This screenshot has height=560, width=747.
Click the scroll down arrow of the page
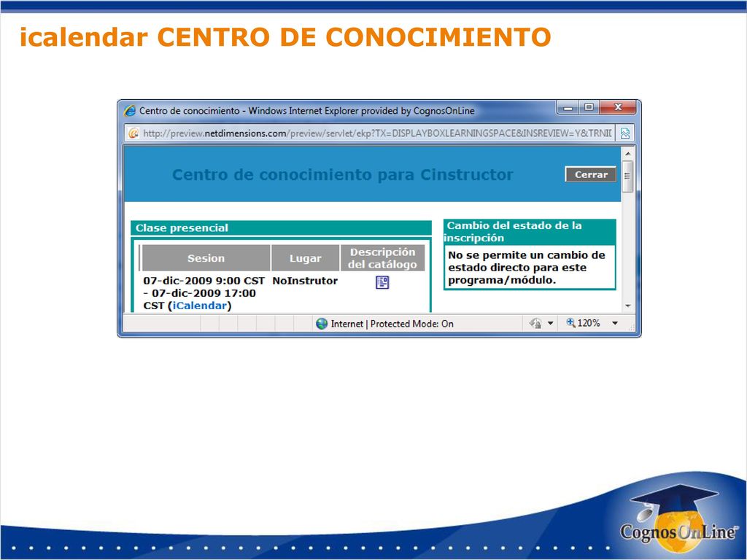[x=627, y=306]
